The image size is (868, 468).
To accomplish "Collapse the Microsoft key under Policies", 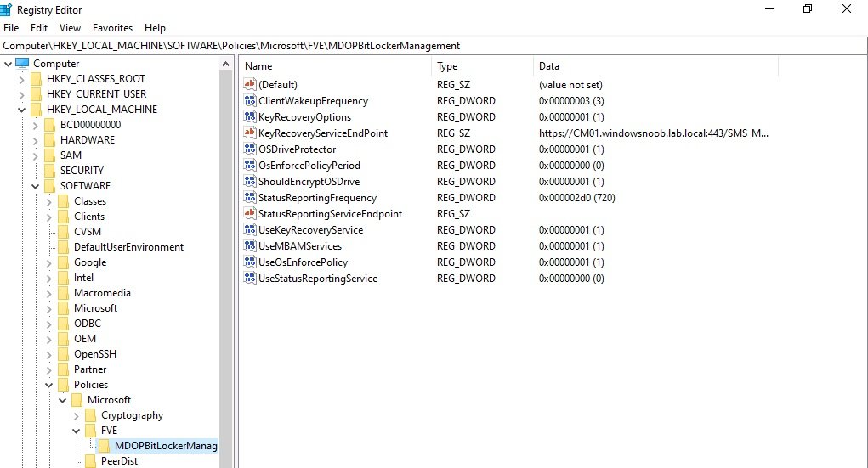I will coord(63,400).
